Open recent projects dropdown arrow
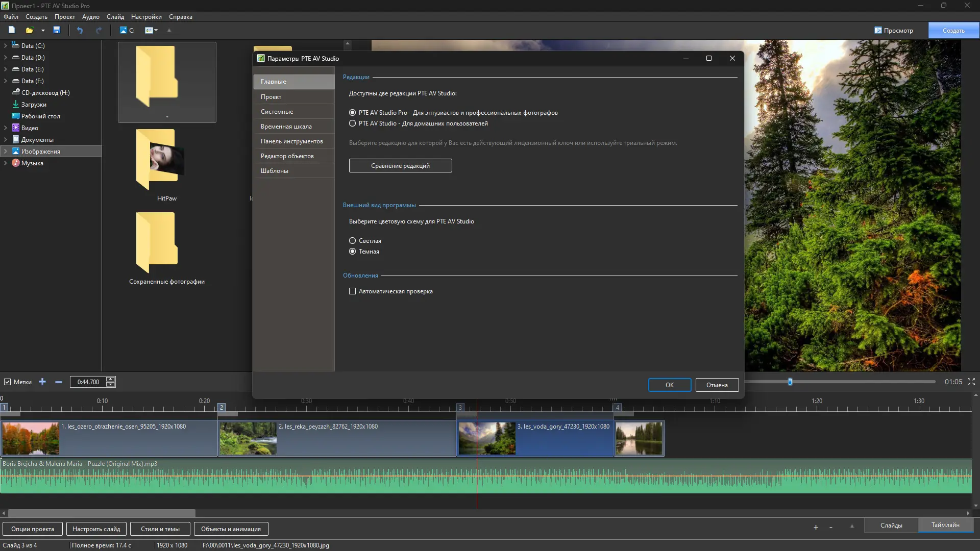 (43, 30)
